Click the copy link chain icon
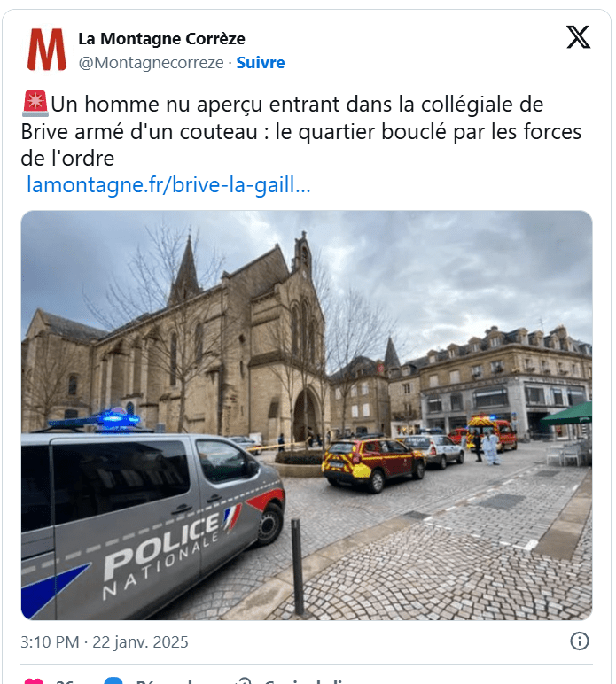 tap(243, 681)
